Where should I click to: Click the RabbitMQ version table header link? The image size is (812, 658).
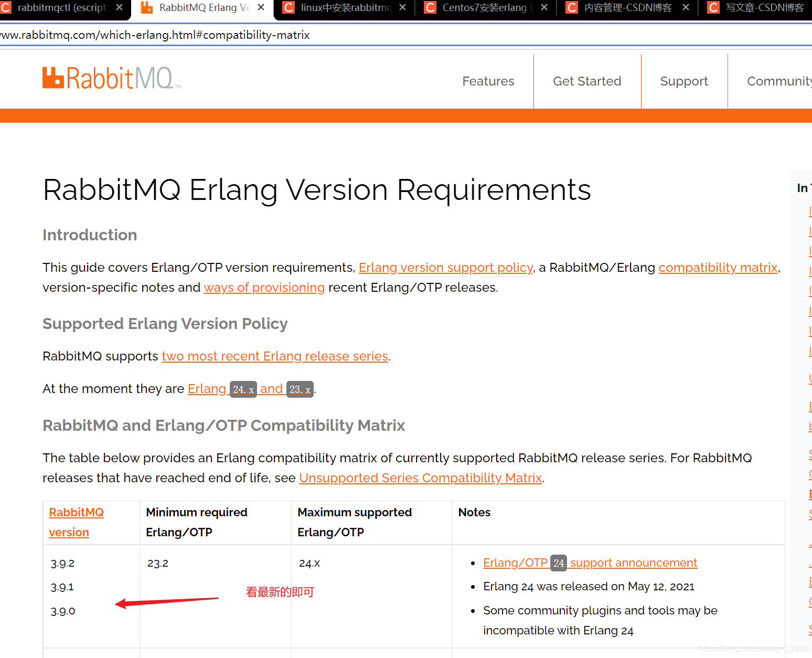(x=76, y=522)
